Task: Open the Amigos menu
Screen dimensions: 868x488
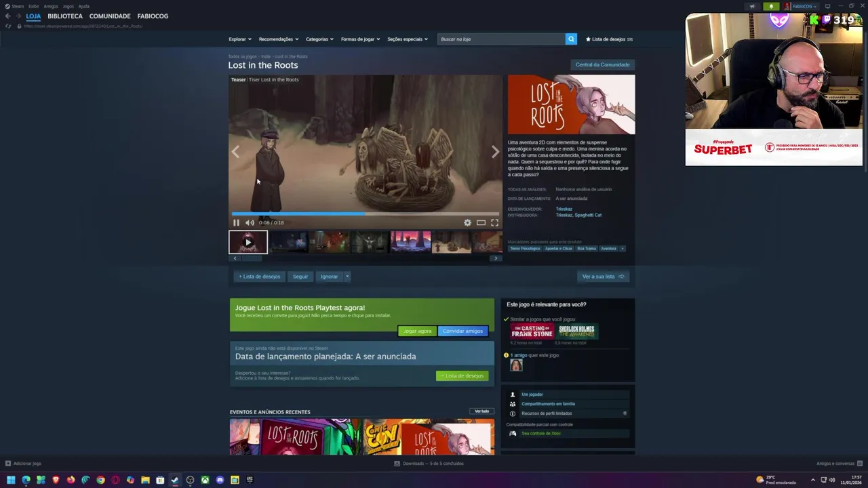Action: pos(51,6)
